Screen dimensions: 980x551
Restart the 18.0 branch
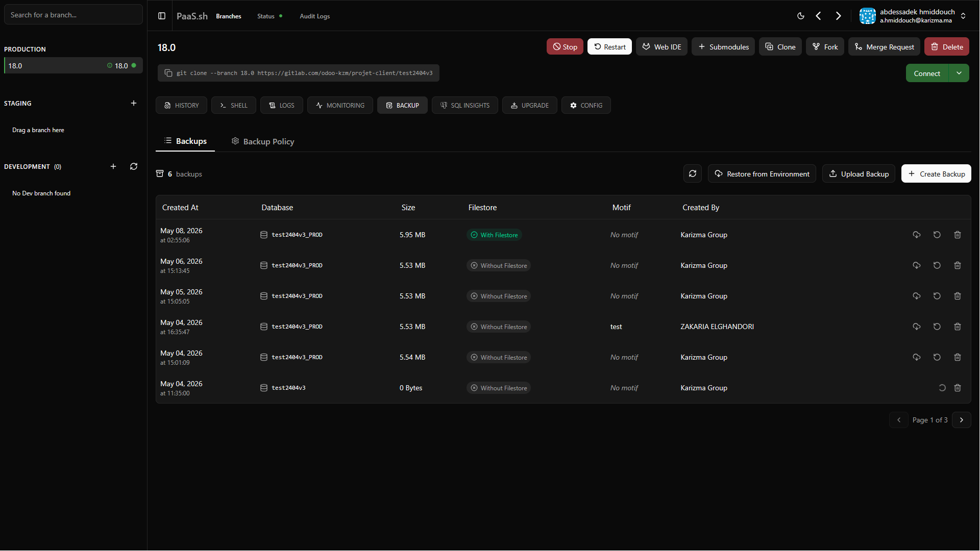pos(610,46)
